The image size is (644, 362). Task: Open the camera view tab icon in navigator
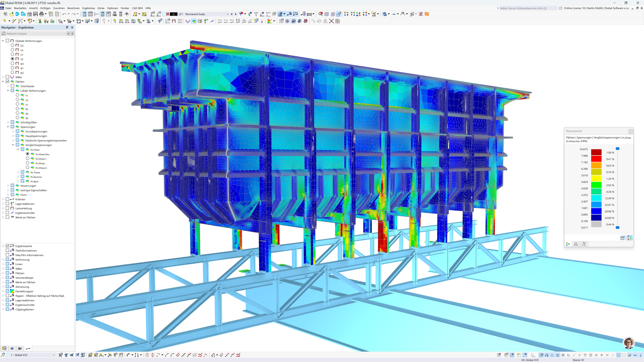click(20, 348)
